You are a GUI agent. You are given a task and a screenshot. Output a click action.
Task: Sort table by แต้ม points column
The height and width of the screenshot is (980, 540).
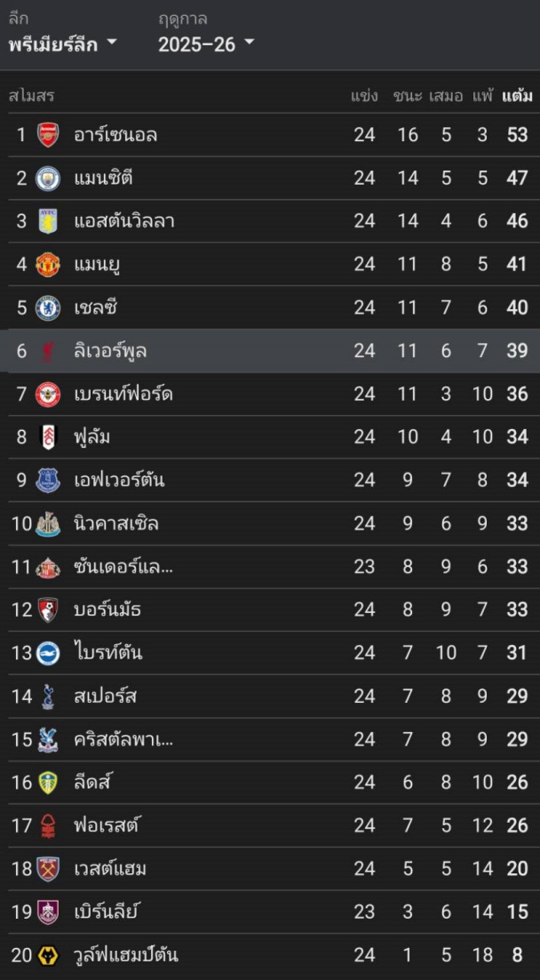point(517,96)
